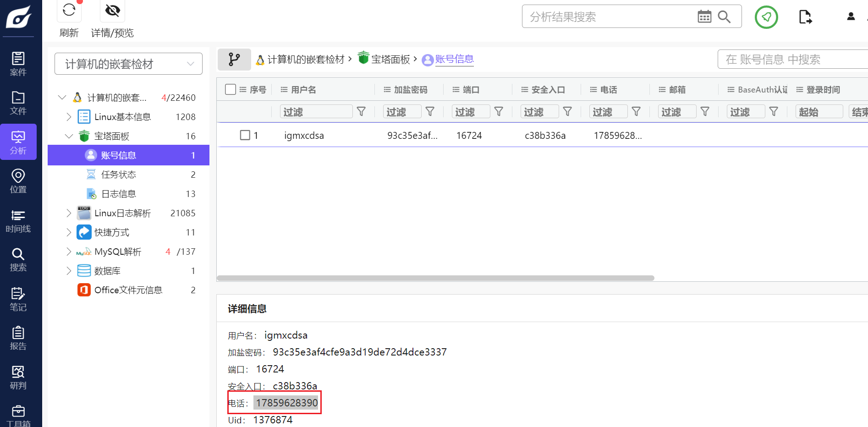Open the calendar date picker in search bar
This screenshot has height=427, width=868.
(x=704, y=17)
